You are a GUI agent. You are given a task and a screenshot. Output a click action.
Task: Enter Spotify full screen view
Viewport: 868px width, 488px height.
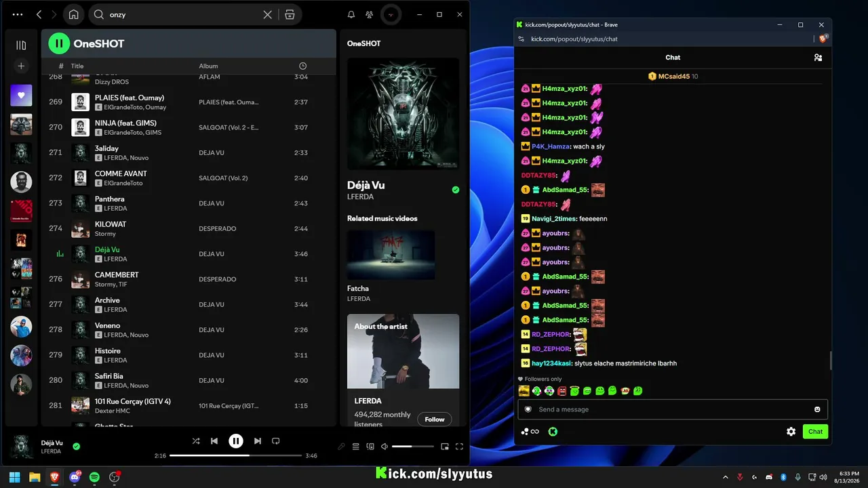click(459, 447)
